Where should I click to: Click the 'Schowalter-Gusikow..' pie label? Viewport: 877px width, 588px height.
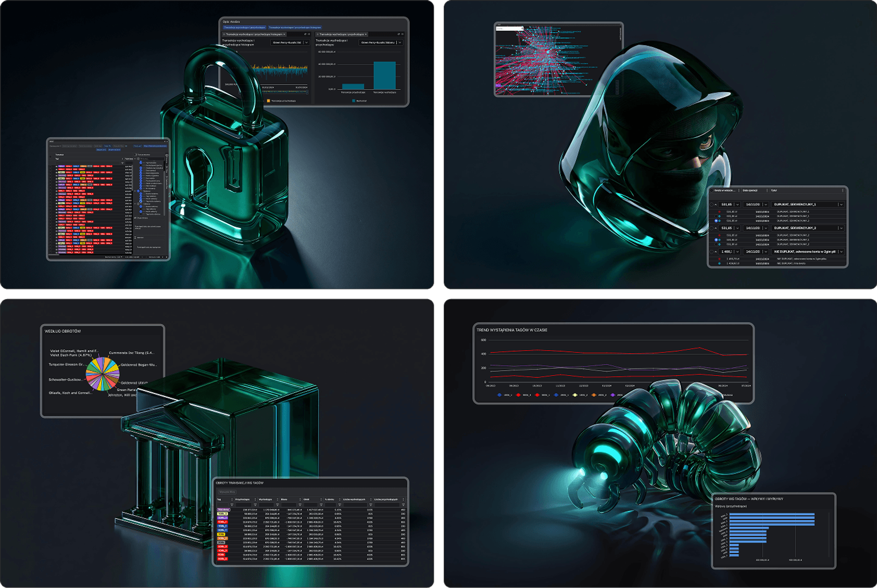pyautogui.click(x=65, y=379)
